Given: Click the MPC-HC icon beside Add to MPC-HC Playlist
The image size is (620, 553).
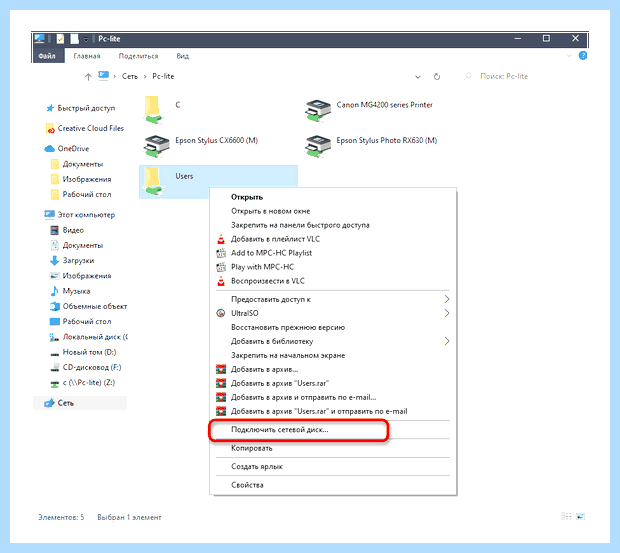Looking at the screenshot, I should coord(221,253).
